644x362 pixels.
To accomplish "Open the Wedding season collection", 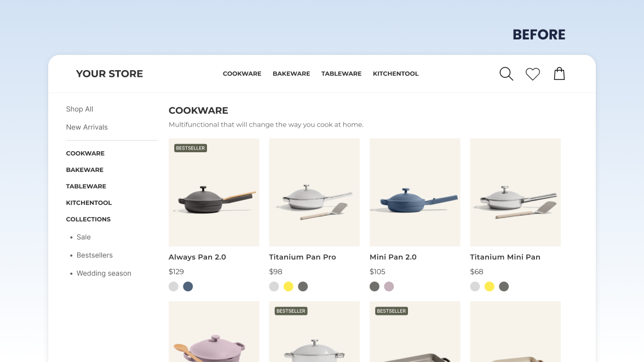I will (x=104, y=273).
